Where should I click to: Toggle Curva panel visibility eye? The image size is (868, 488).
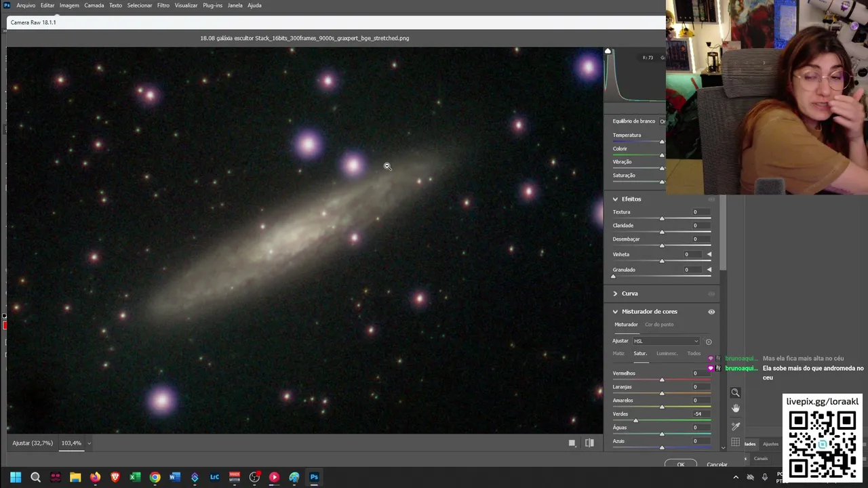click(711, 293)
